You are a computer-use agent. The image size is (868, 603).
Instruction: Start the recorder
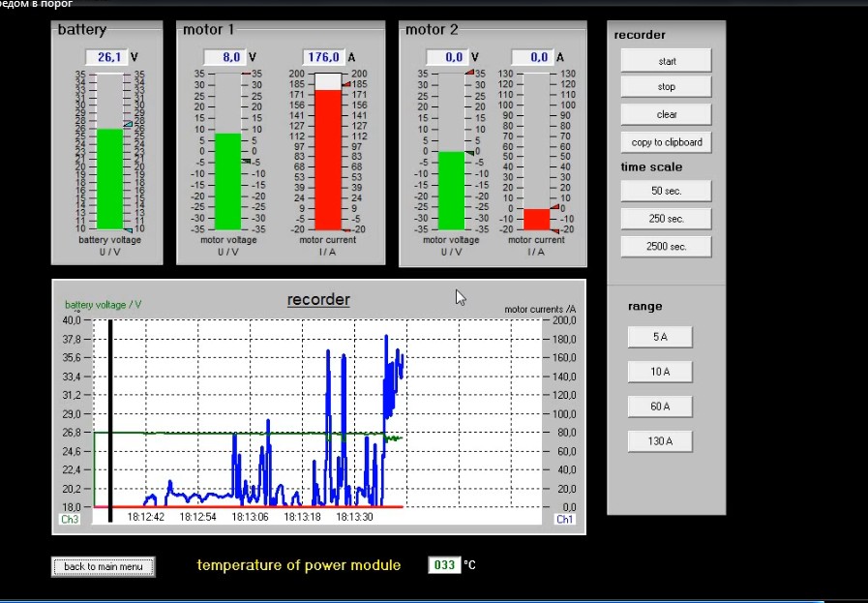coord(666,61)
